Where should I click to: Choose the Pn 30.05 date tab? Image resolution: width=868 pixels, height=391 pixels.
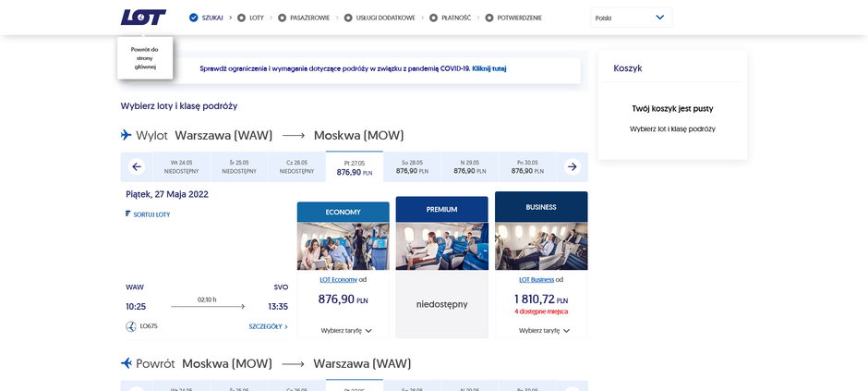pos(527,167)
